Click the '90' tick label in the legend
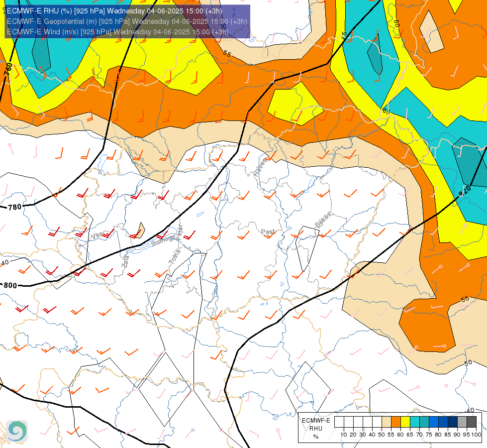The height and width of the screenshot is (448, 487). click(x=457, y=435)
